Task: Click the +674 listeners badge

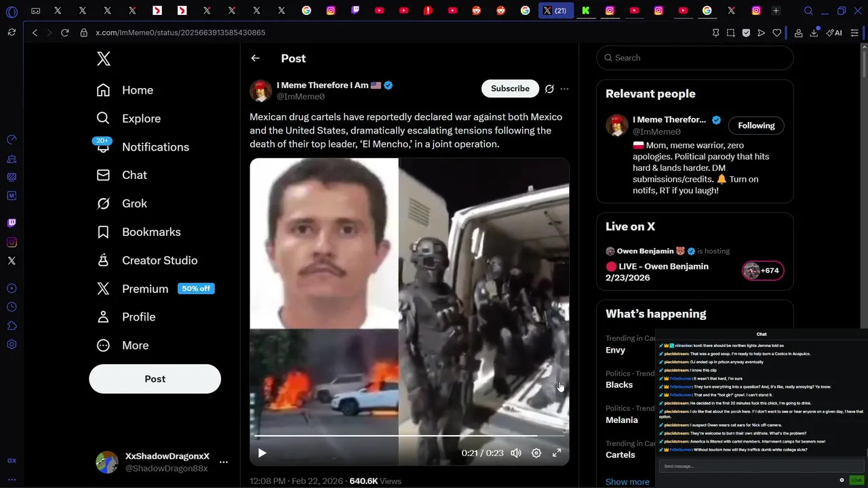Action: 763,270
